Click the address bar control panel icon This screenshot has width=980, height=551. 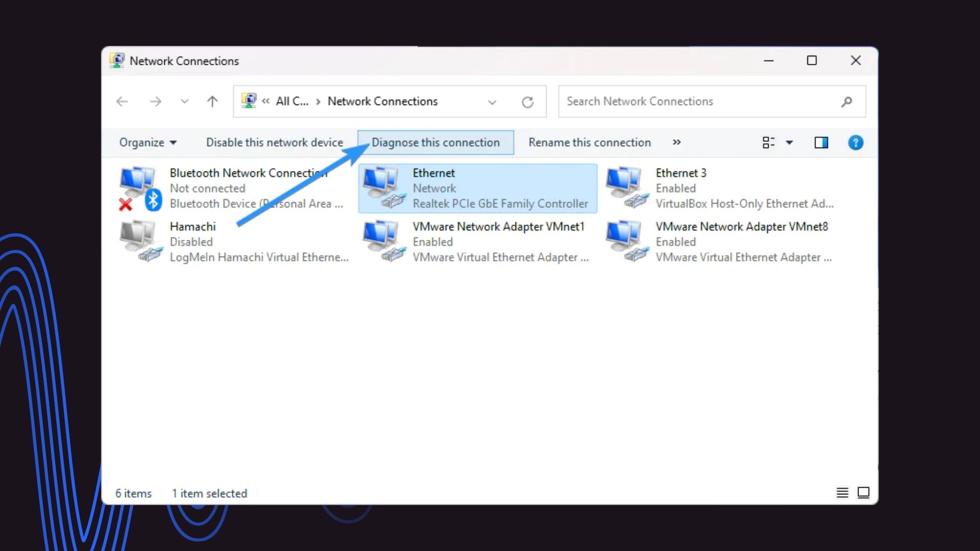[249, 101]
